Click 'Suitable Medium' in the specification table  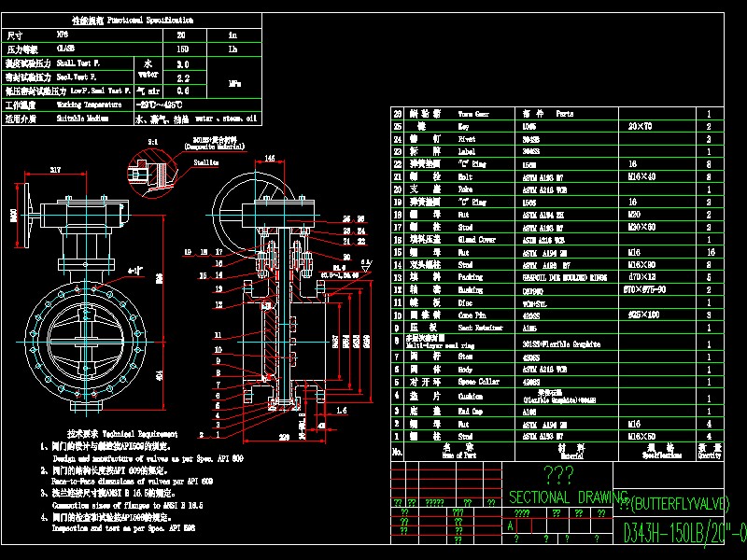82,119
